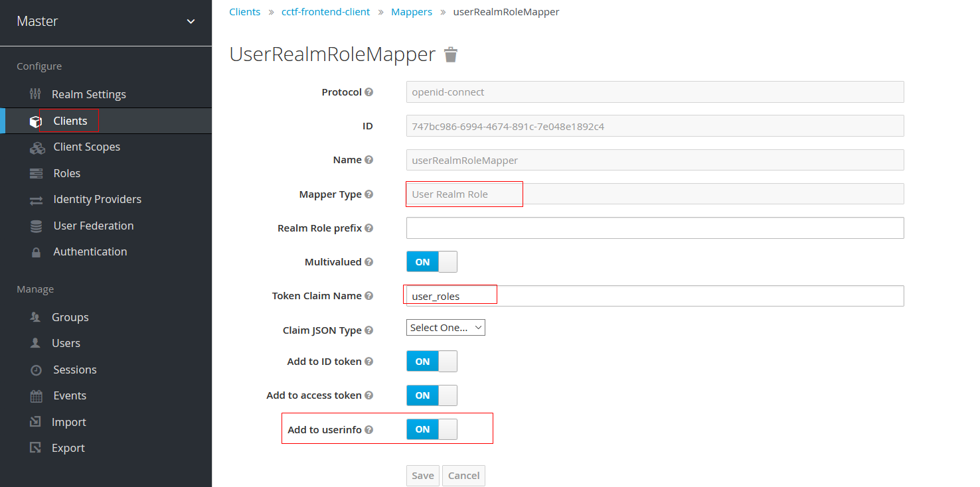Click the help icon beside Token Claim Name
This screenshot has height=487, width=980.
(369, 296)
